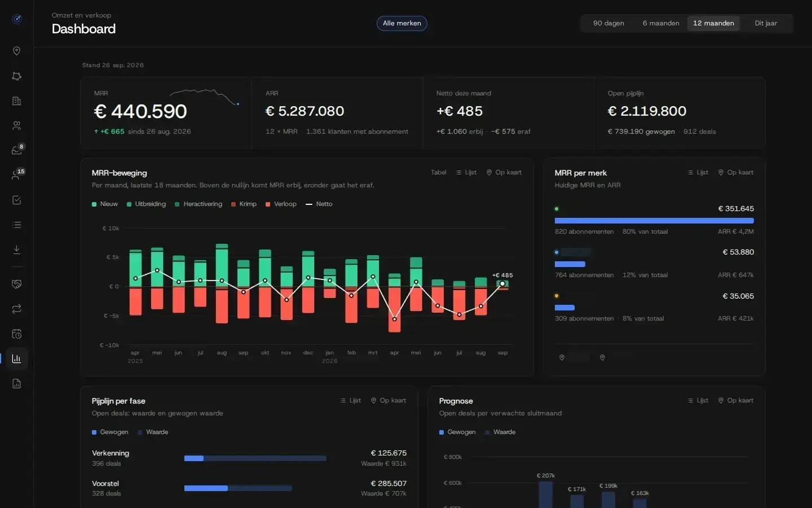Click the app logo icon in the sidebar
812x508 pixels.
coord(17,19)
